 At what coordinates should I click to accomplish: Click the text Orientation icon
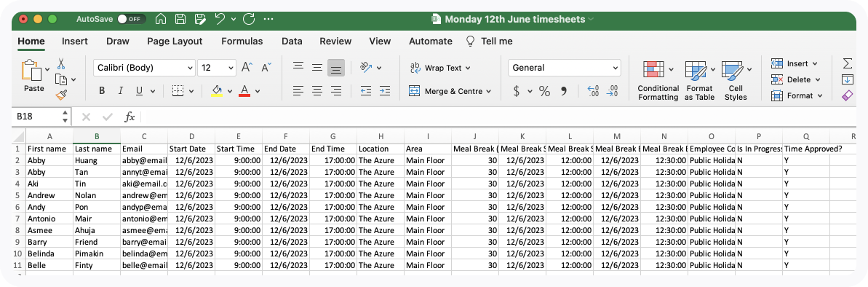point(366,68)
